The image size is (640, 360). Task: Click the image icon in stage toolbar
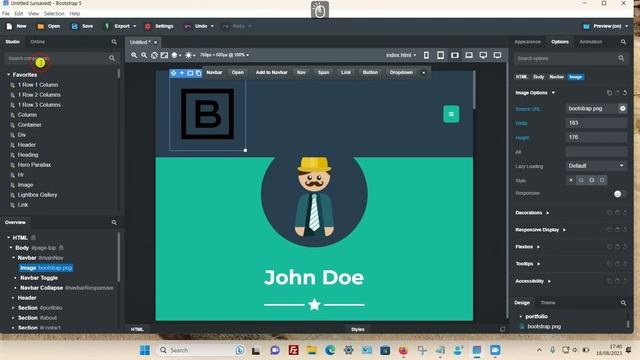pos(164,55)
